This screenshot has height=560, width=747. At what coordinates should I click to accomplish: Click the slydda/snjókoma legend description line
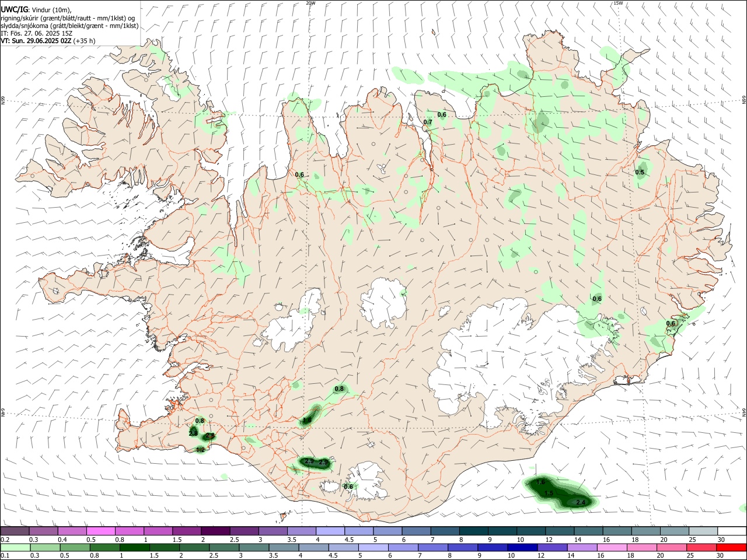[x=69, y=26]
